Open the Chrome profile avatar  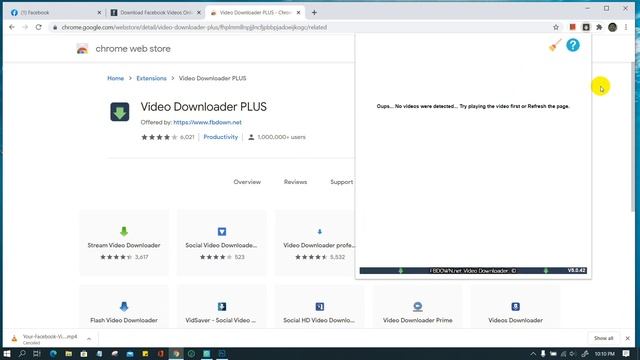coord(612,27)
